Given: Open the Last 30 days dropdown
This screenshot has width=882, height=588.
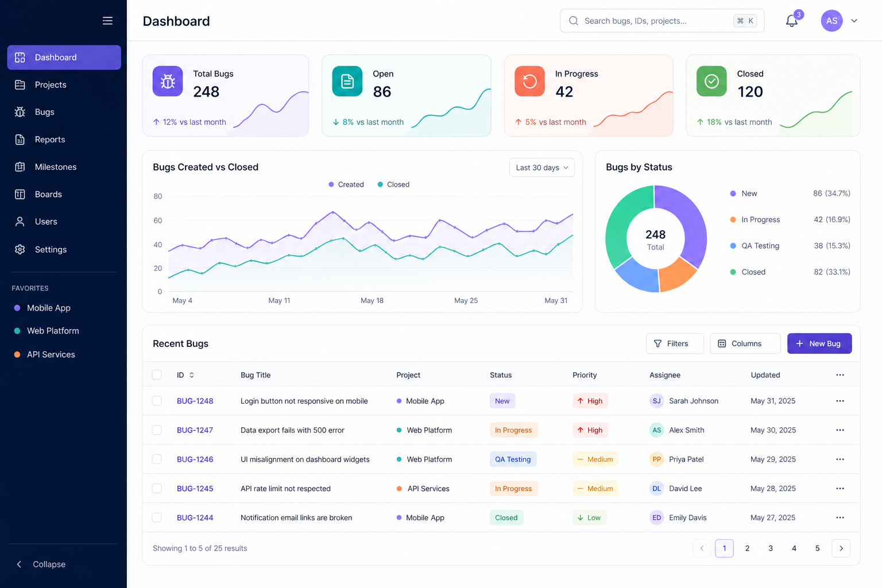Looking at the screenshot, I should point(541,168).
